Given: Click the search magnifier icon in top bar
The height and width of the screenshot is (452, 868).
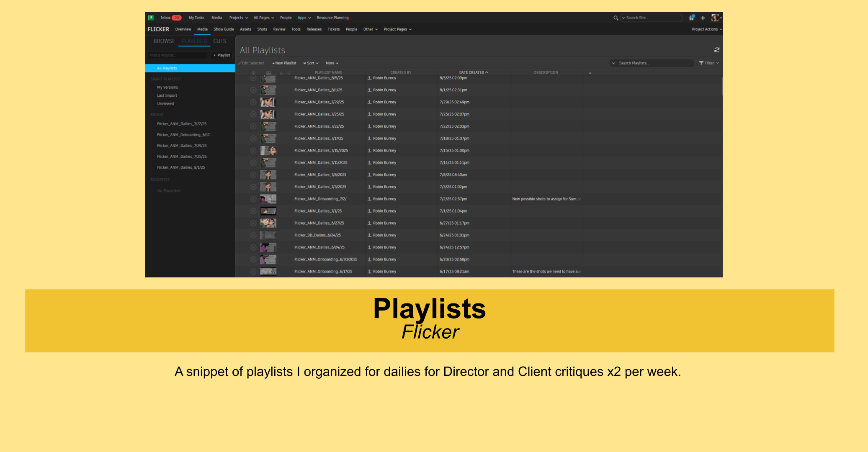Looking at the screenshot, I should point(616,18).
